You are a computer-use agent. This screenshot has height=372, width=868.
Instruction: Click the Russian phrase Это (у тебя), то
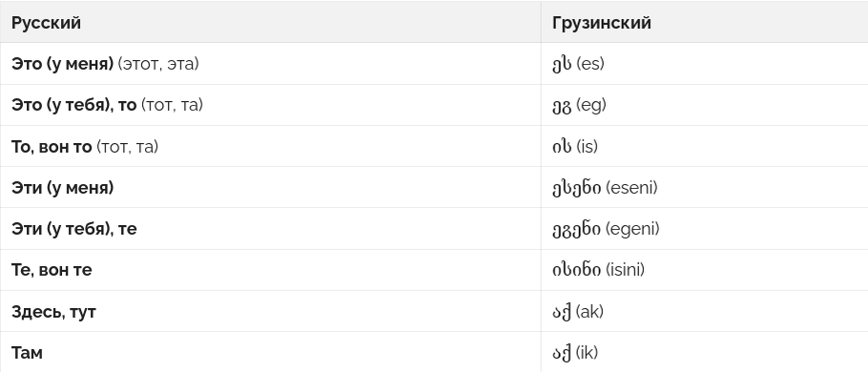click(x=73, y=105)
